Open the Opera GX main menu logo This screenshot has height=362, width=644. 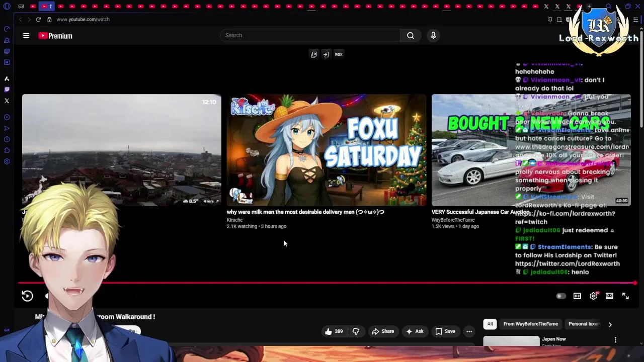point(7,7)
